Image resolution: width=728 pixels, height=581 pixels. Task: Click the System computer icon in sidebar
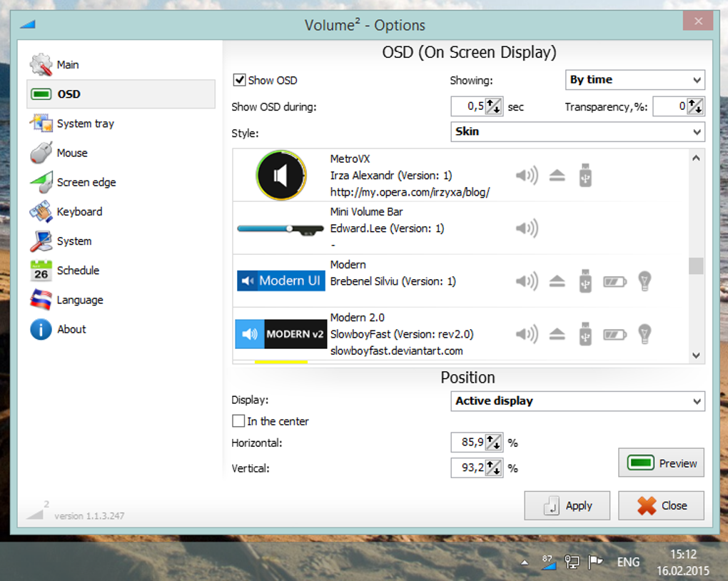tap(41, 241)
